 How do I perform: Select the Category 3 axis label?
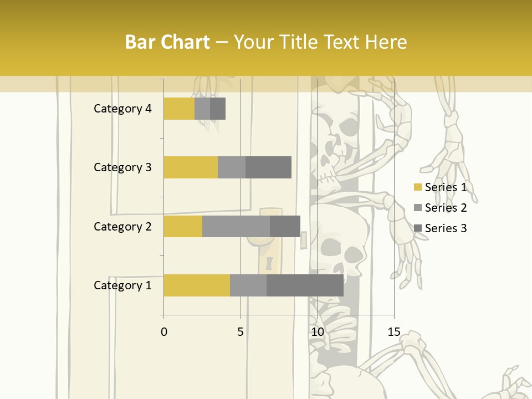pos(122,167)
